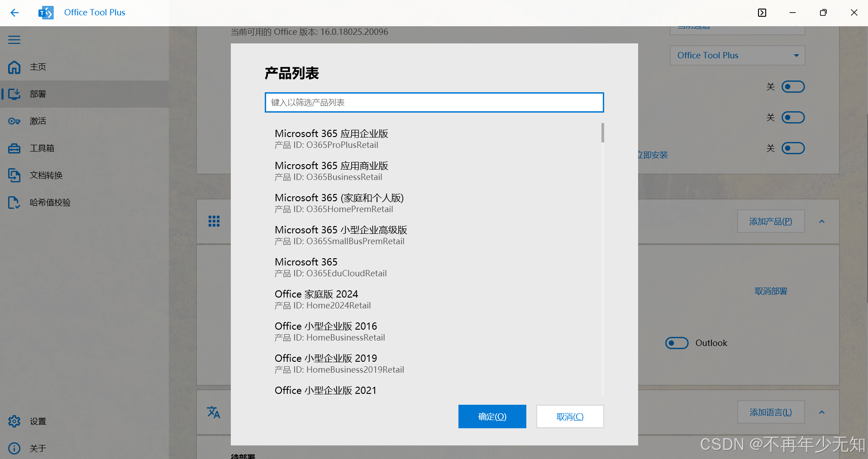
Task: Enable the Outlook toggle
Action: pos(677,343)
